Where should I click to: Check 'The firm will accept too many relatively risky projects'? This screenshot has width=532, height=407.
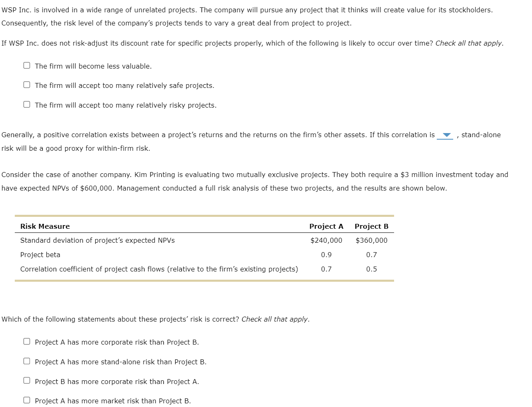coord(26,103)
